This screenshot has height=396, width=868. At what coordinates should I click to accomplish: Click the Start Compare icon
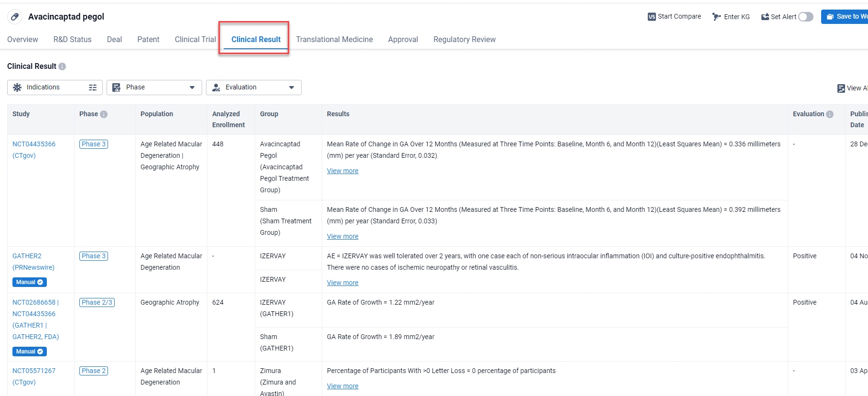coord(651,17)
